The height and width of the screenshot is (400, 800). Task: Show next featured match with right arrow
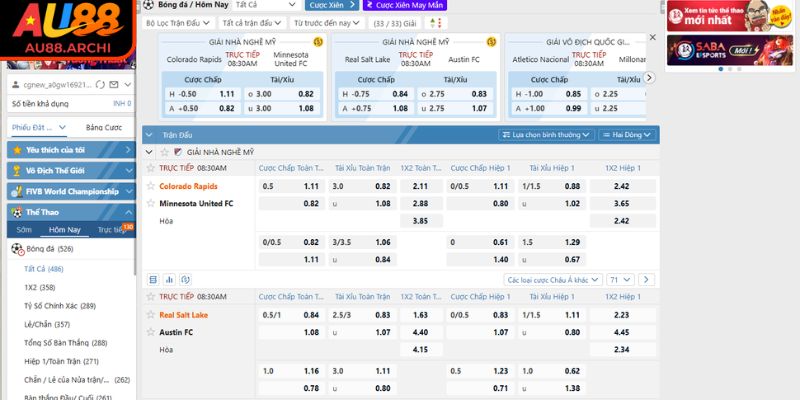point(648,77)
